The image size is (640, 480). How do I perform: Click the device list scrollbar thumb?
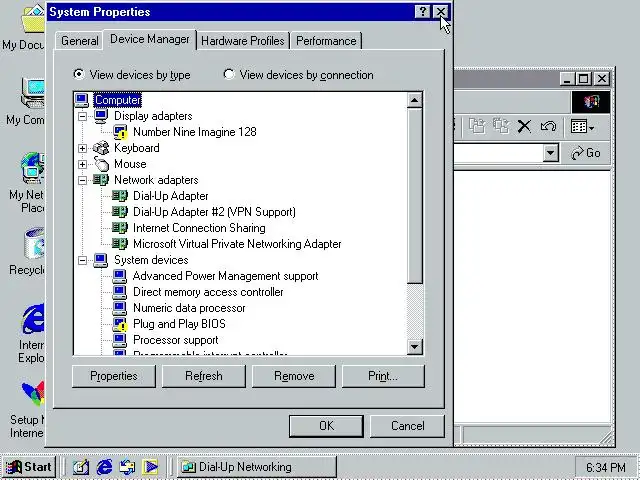pyautogui.click(x=415, y=196)
